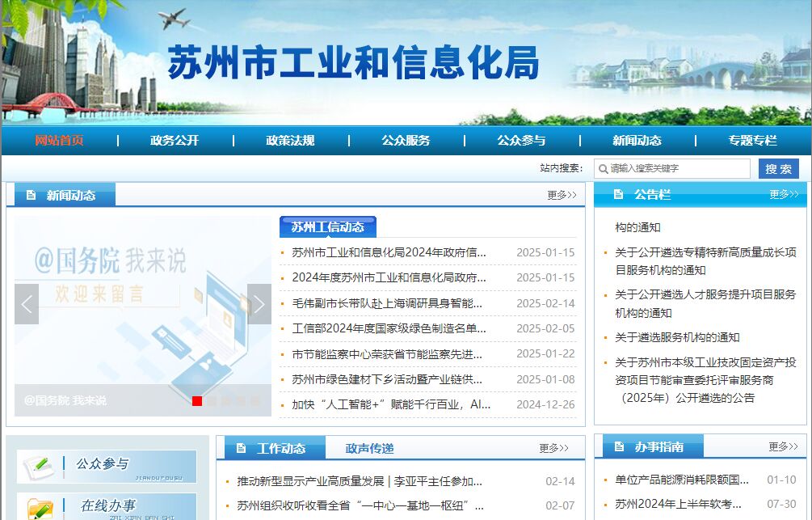812x520 pixels.
Task: Open notice 关于遴选服务机构的通知
Action: point(677,337)
